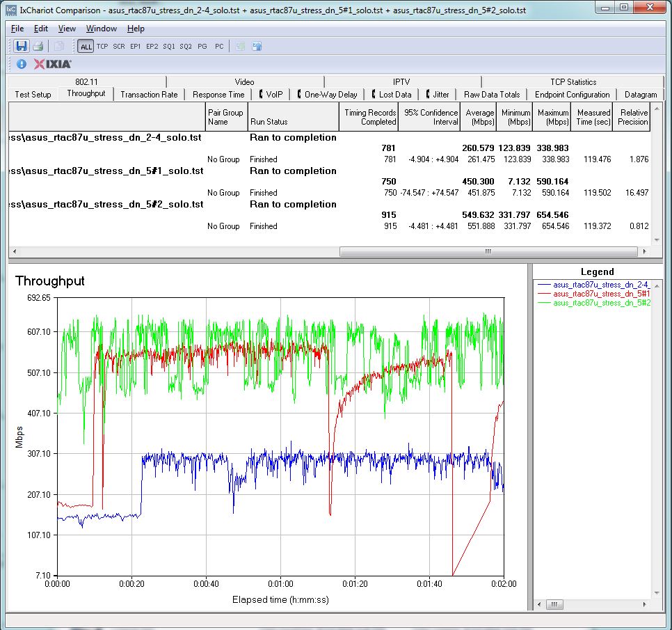Switch to the One-Way Delay tab
The height and width of the screenshot is (630, 672).
tap(327, 95)
